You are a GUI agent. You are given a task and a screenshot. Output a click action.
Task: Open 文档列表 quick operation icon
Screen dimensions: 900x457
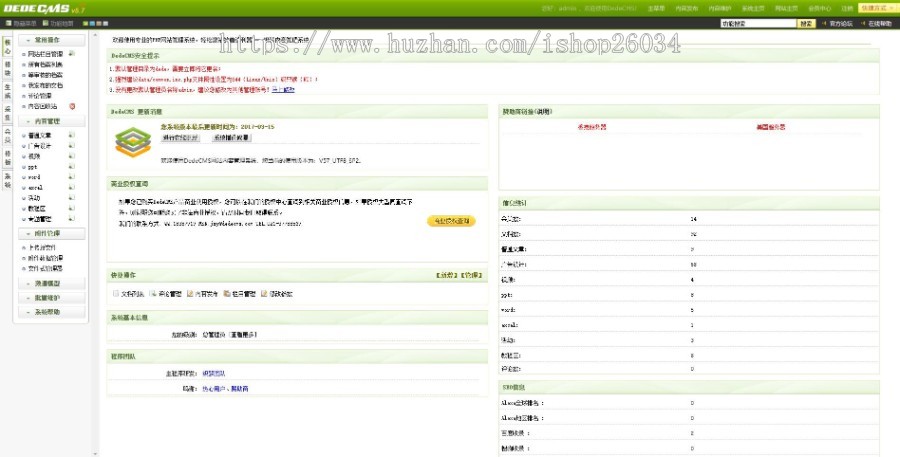[x=116, y=294]
